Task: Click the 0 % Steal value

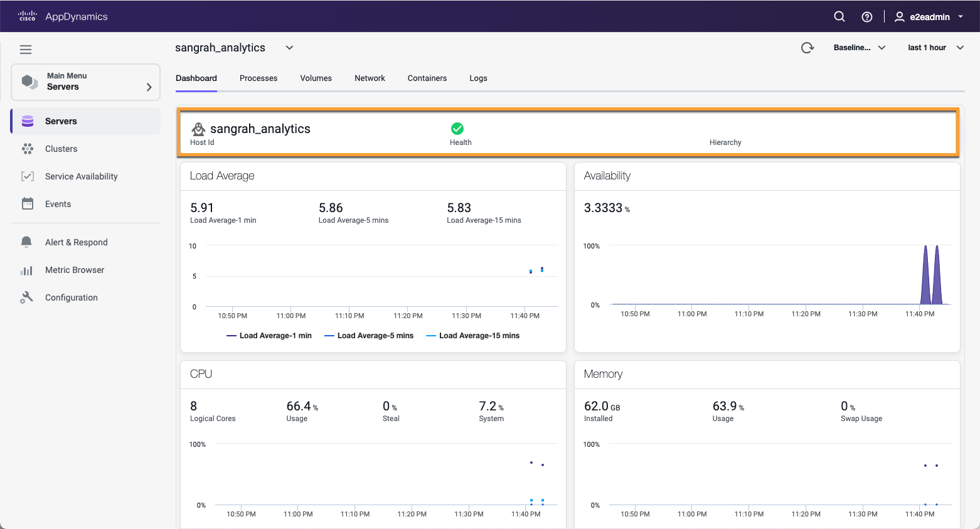Action: 390,406
